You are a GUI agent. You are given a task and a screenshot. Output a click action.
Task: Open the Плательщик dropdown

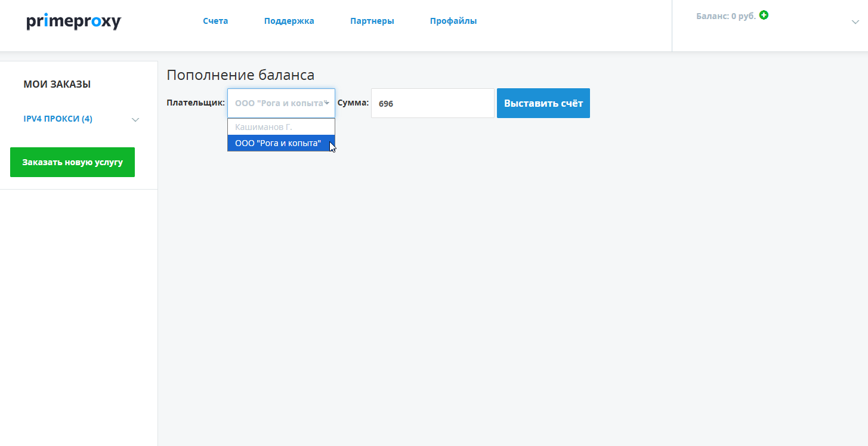pos(281,103)
